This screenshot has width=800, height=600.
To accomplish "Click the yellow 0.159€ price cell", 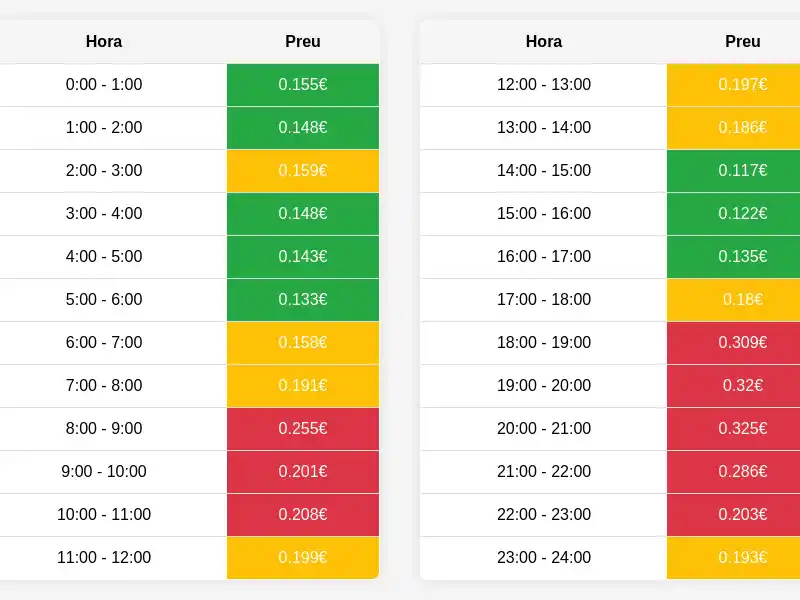I will (x=303, y=171).
